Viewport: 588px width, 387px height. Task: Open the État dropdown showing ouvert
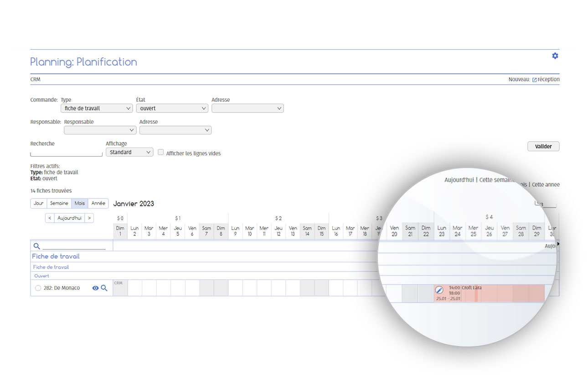click(172, 108)
